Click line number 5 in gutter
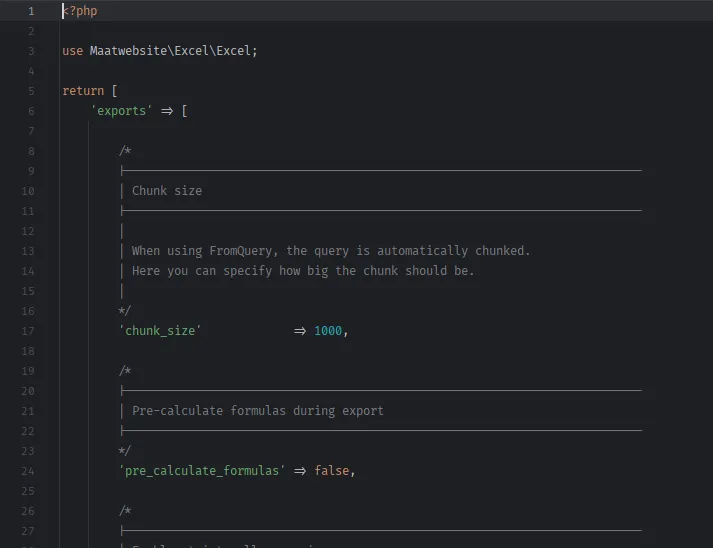The width and height of the screenshot is (713, 548). [x=31, y=91]
